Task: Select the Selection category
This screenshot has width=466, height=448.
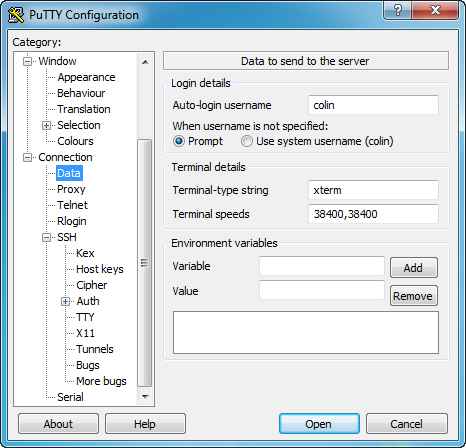Action: click(x=79, y=125)
